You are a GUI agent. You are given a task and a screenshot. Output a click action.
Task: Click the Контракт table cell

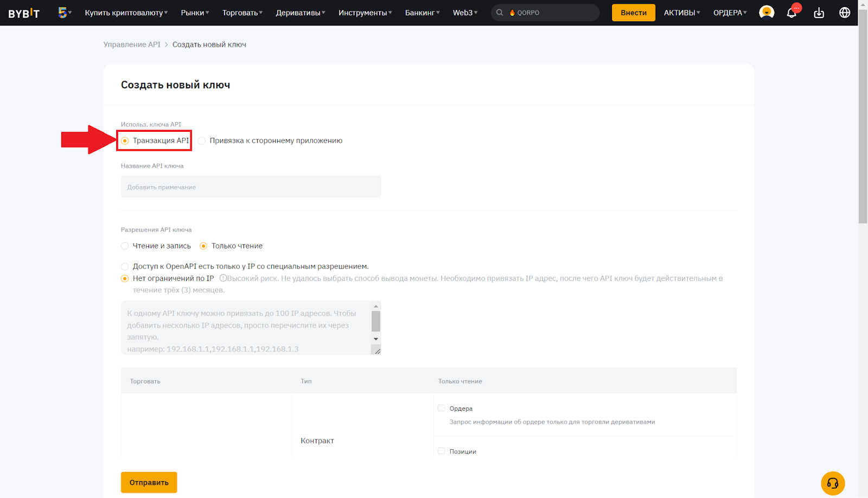[x=317, y=440]
